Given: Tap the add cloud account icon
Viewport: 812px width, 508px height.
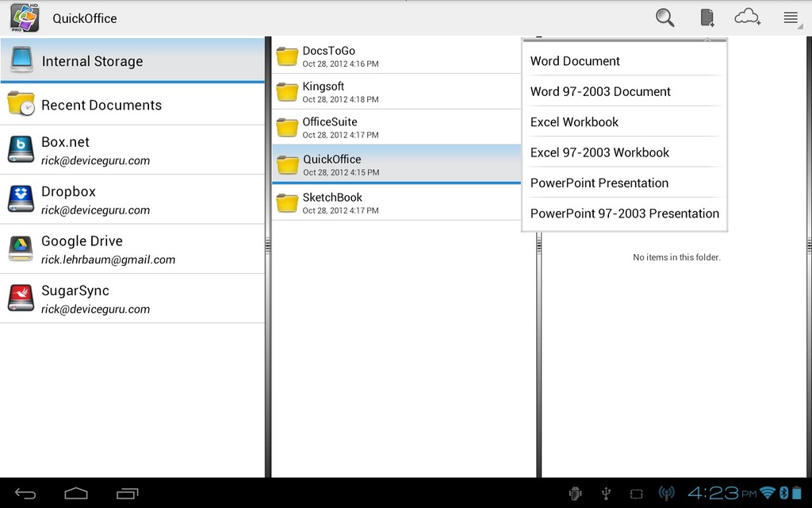Looking at the screenshot, I should pos(748,17).
